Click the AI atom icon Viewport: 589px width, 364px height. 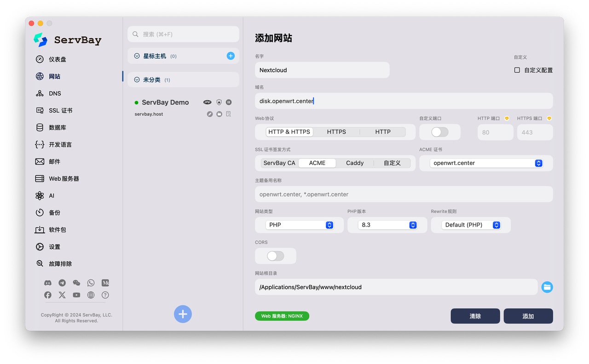(40, 195)
